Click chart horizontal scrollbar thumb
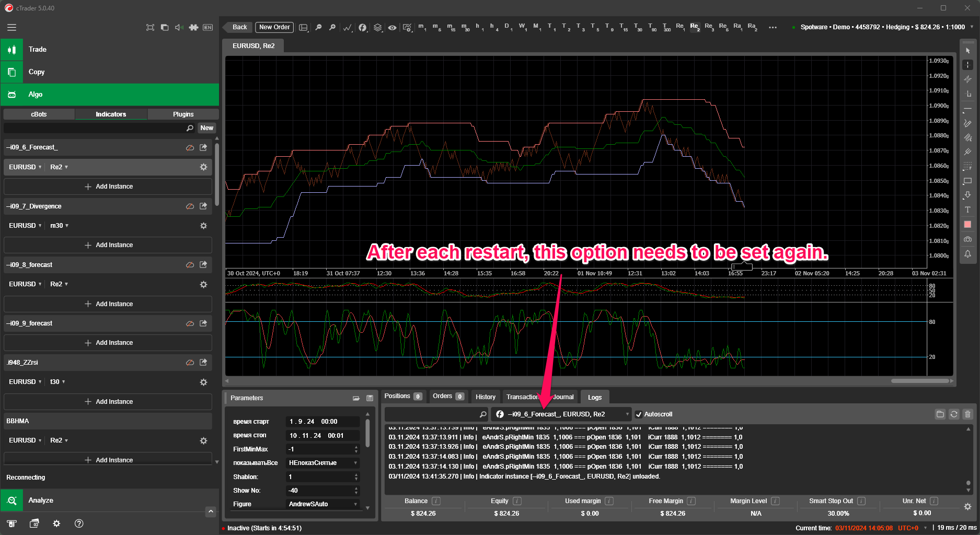This screenshot has height=535, width=980. click(x=920, y=381)
